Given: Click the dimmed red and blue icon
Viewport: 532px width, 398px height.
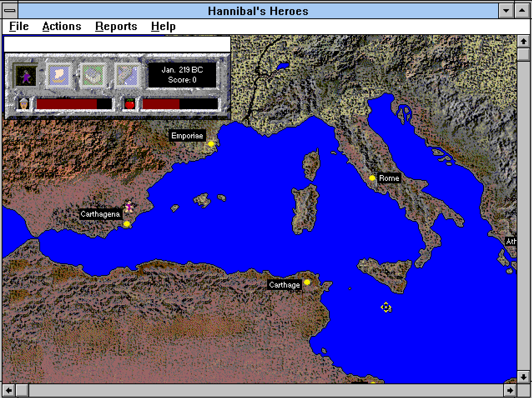Looking at the screenshot, I should point(127,76).
